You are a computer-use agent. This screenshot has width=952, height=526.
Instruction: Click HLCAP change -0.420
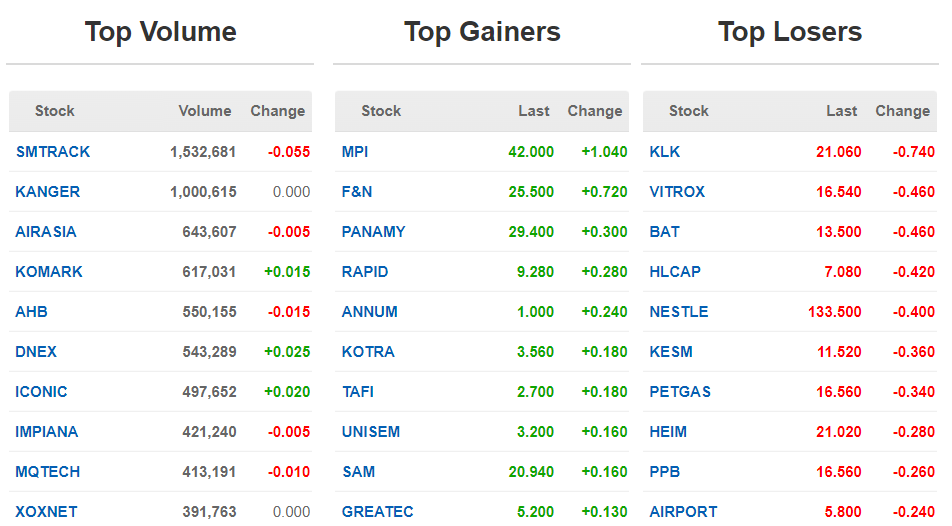click(x=914, y=272)
